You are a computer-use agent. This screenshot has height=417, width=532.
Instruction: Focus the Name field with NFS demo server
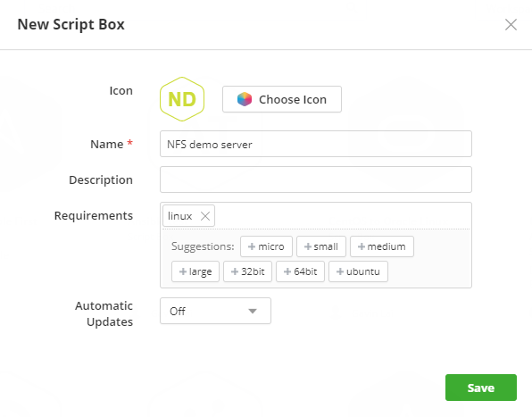(x=316, y=144)
